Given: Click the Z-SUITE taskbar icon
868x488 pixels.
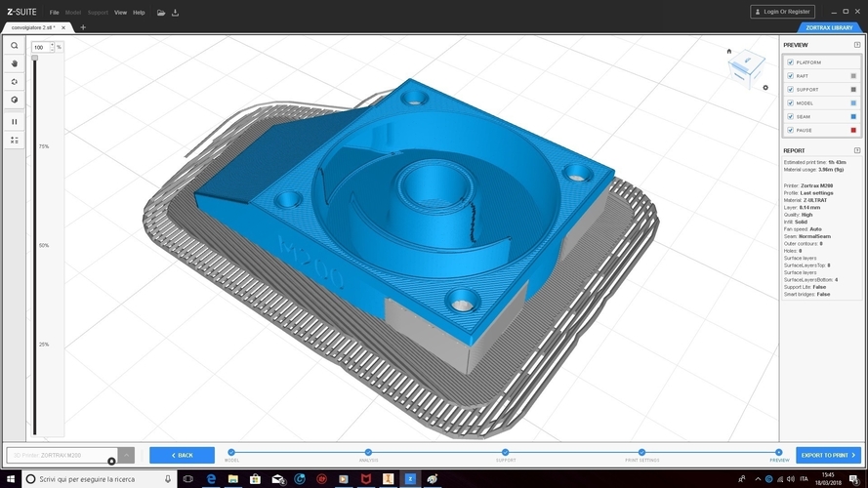Looking at the screenshot, I should tap(410, 478).
